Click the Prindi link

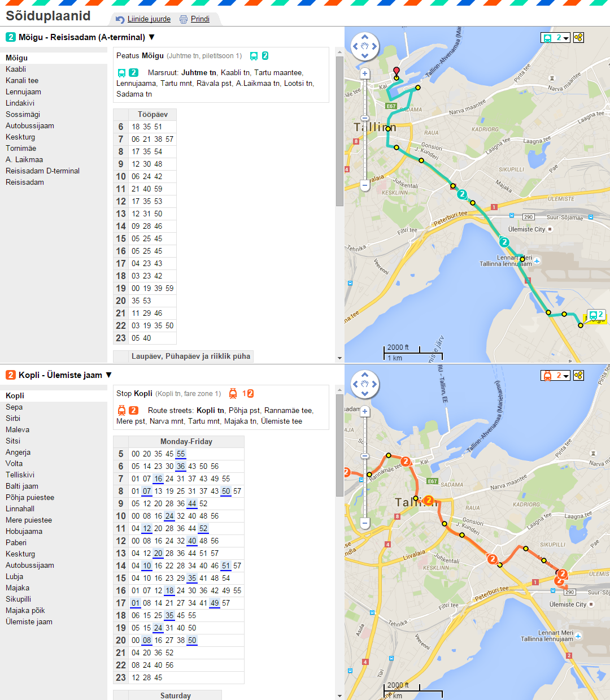200,19
